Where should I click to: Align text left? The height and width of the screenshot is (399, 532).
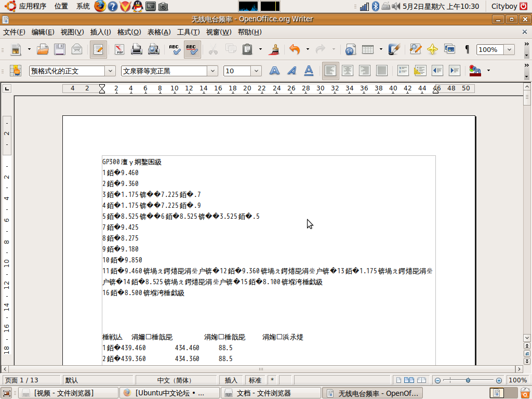tap(330, 71)
